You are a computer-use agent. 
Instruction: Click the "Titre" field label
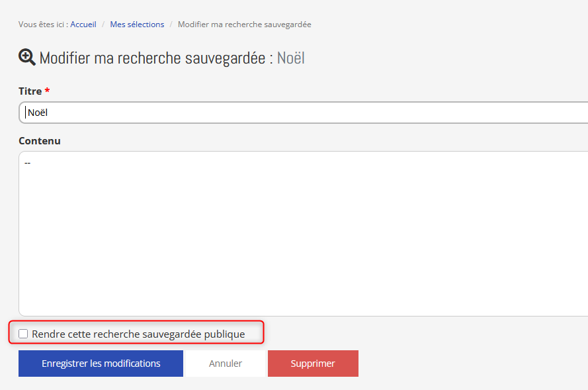click(30, 91)
